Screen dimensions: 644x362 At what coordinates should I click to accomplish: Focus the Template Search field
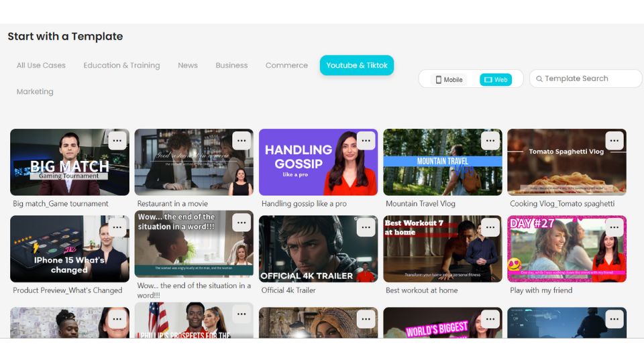point(586,78)
